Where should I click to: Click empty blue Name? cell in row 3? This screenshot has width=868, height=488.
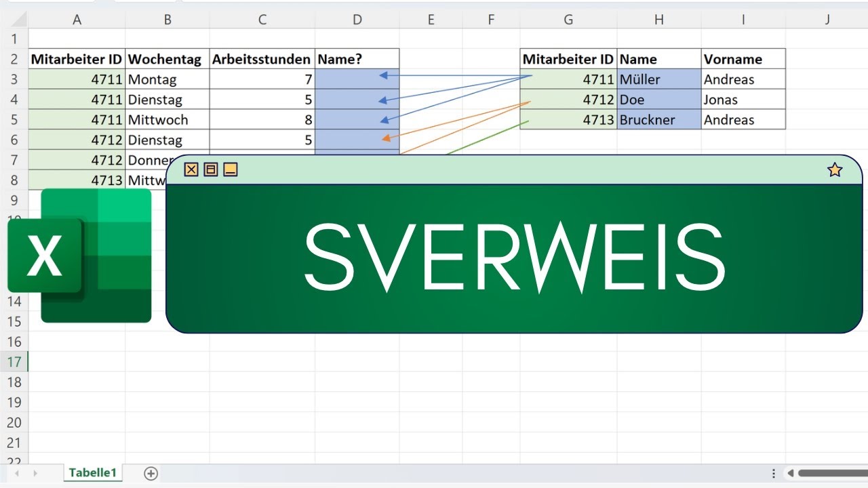pos(357,79)
